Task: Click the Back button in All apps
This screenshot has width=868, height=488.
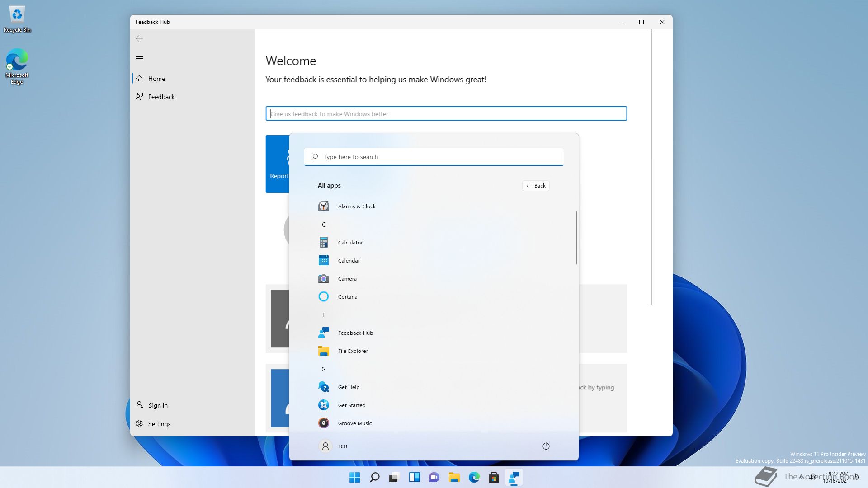Action: coord(536,186)
